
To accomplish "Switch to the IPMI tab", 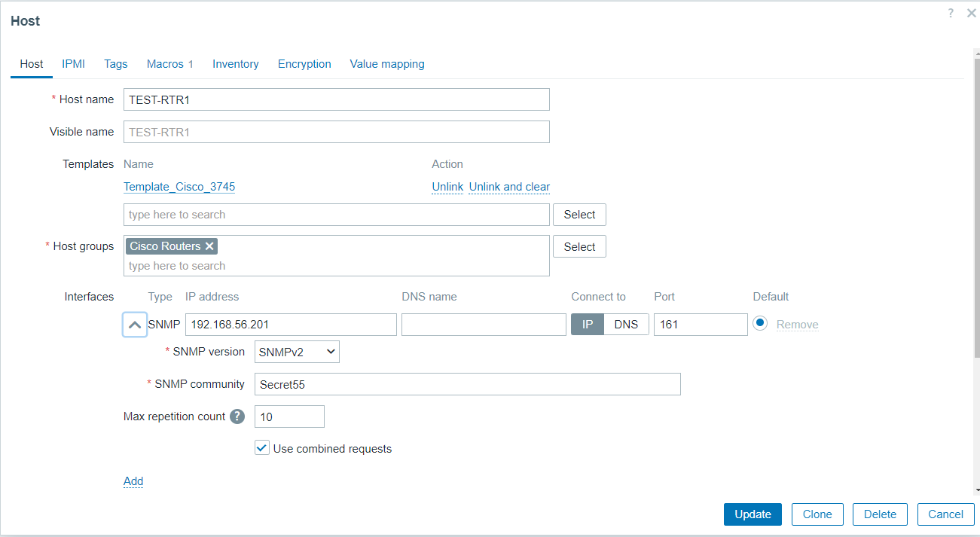I will pyautogui.click(x=73, y=64).
